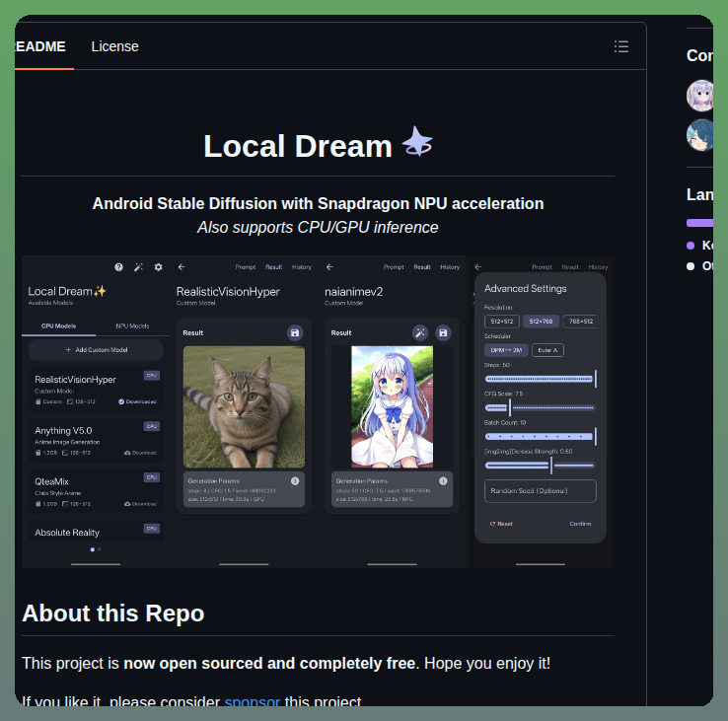Open the settings gear in app screenshot
The height and width of the screenshot is (721, 728).
(x=158, y=267)
